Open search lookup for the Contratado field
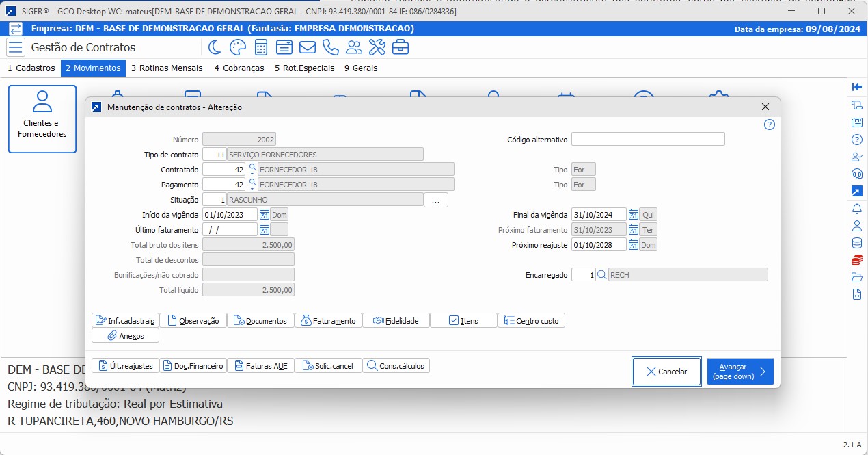868x455 pixels. point(252,167)
